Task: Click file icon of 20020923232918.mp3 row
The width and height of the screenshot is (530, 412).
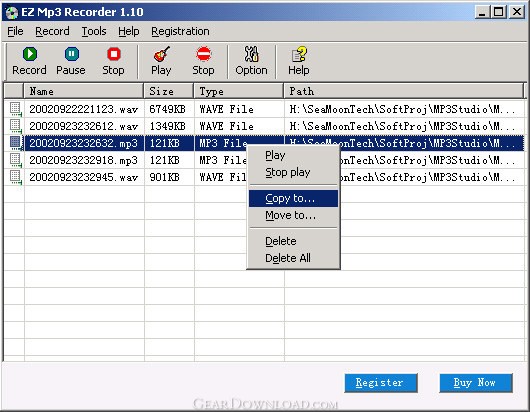Action: (x=15, y=160)
